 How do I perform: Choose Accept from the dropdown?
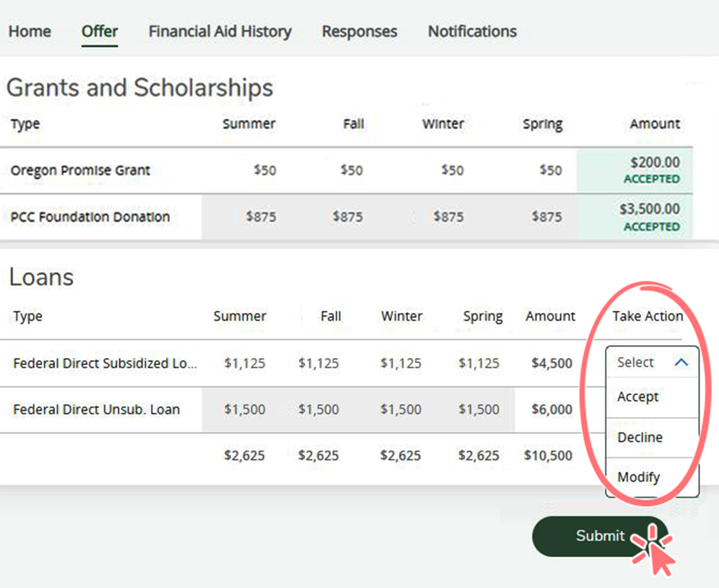[x=638, y=397]
